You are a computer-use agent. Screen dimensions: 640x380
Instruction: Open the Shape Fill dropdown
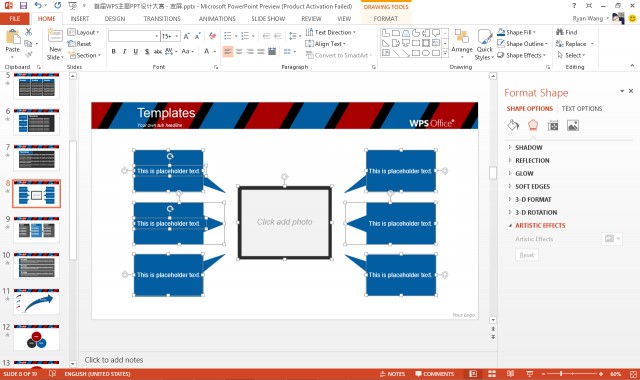(517, 32)
